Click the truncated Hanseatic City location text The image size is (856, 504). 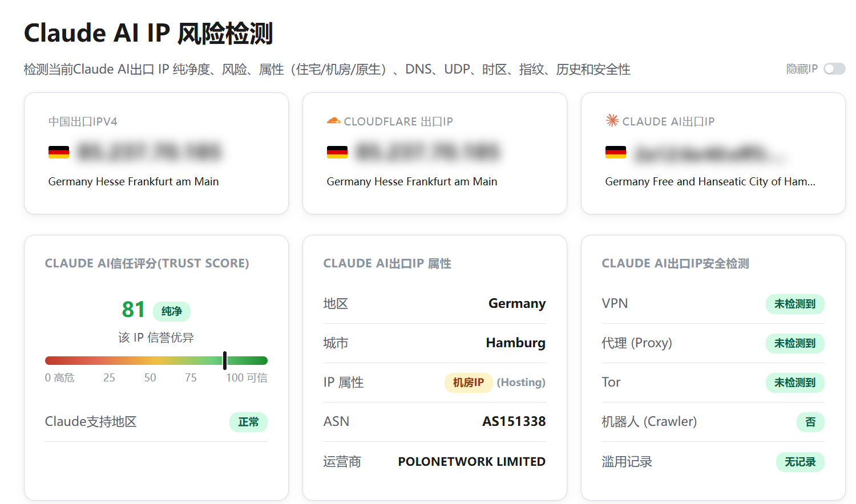710,181
